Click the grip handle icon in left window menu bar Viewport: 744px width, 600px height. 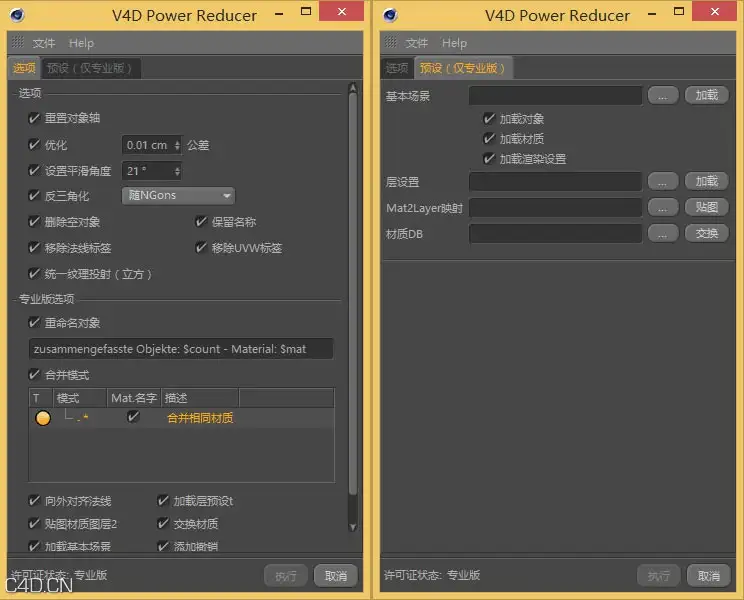coord(18,42)
